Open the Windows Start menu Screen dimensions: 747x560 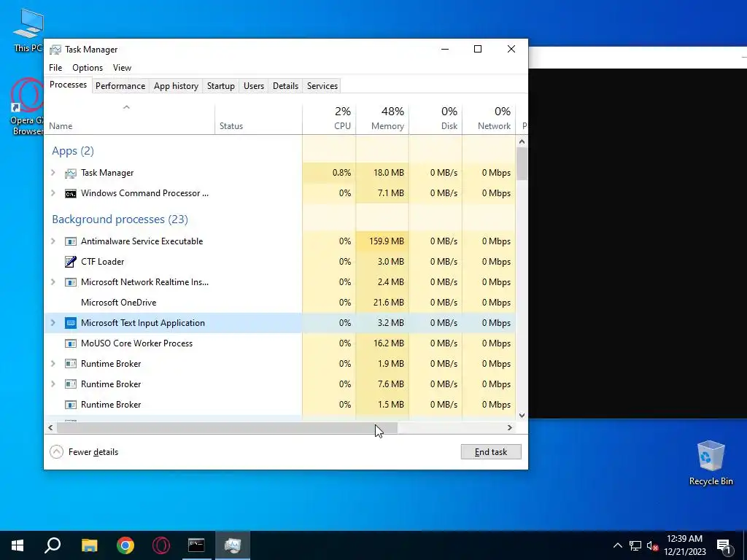point(18,545)
